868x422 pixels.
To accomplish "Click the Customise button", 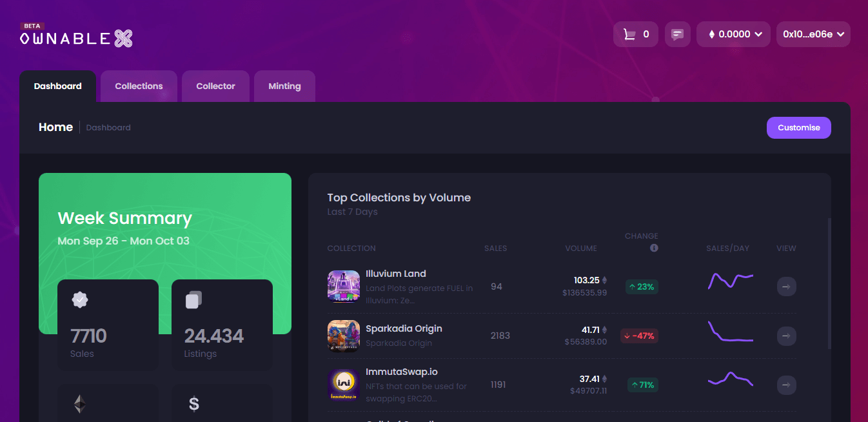I will tap(798, 128).
